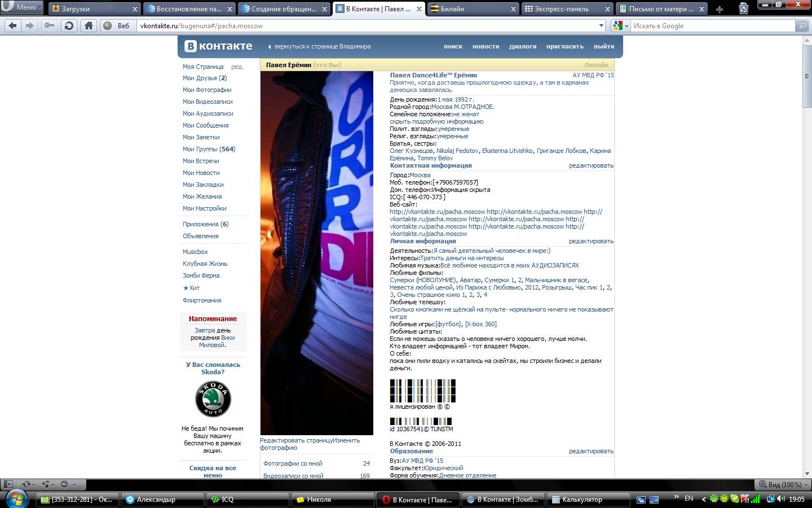Click выйти to log out
The width and height of the screenshot is (812, 508).
[604, 46]
